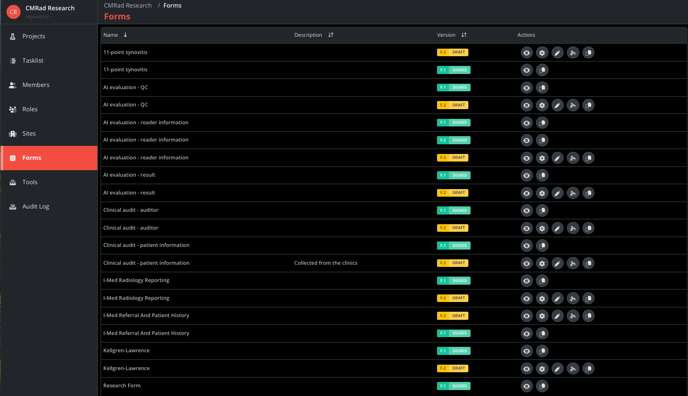Select the Forms sidebar item

(49, 158)
